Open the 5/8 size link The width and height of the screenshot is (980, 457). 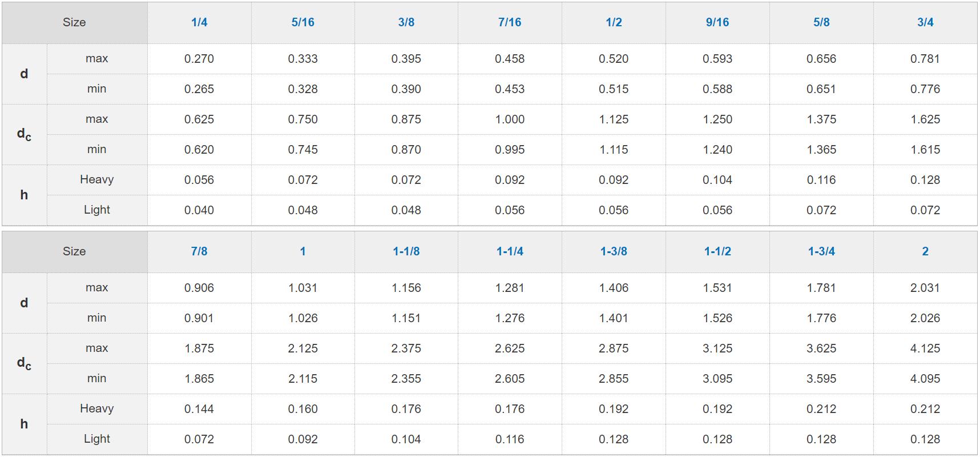coord(821,22)
